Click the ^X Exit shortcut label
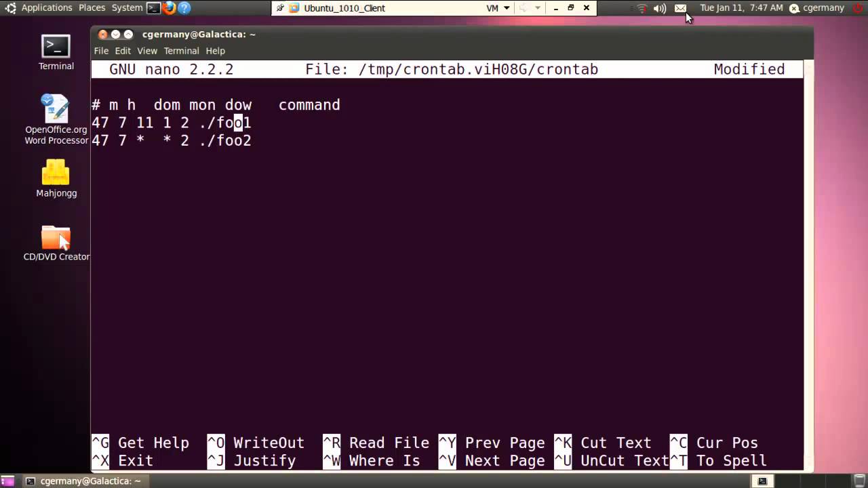This screenshot has height=488, width=868. click(x=123, y=460)
